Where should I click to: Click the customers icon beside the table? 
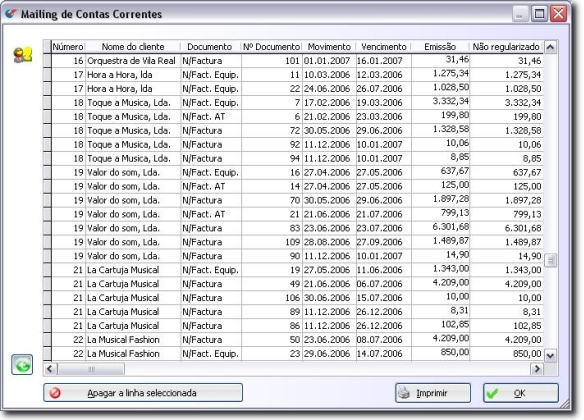pyautogui.click(x=23, y=55)
